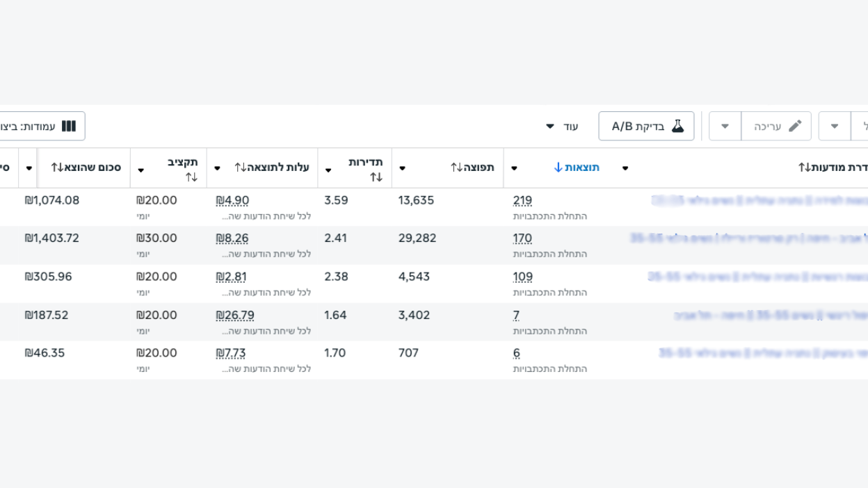Open the עוד dropdown menu

[x=562, y=127]
